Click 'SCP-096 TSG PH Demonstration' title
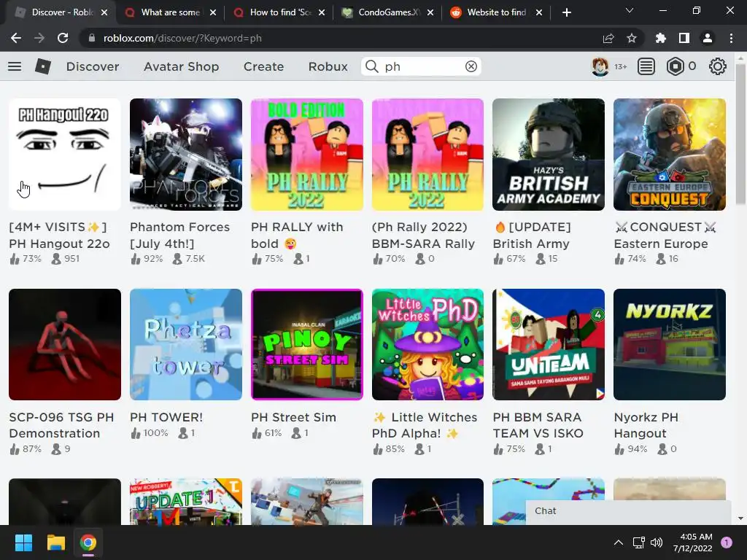Viewport: 747px width, 560px height. pyautogui.click(x=61, y=425)
